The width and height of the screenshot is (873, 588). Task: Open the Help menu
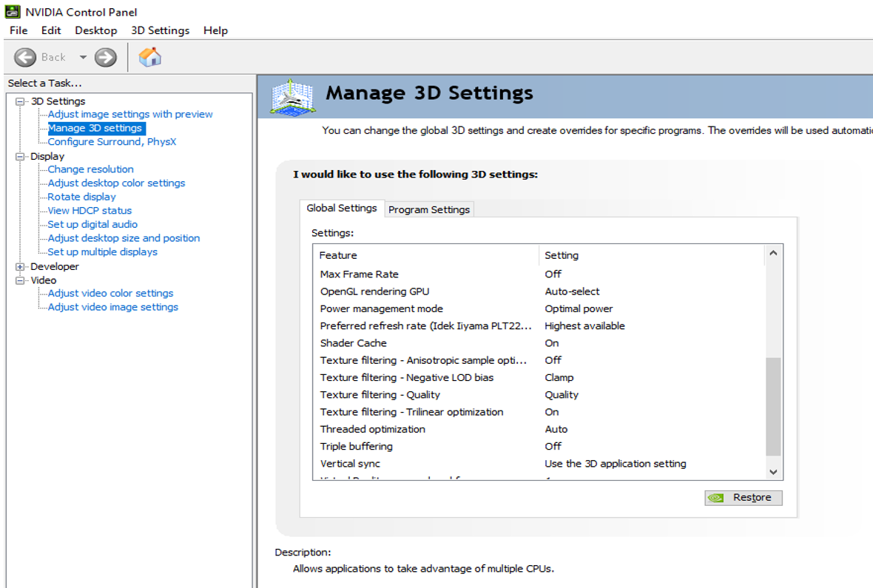coord(215,30)
